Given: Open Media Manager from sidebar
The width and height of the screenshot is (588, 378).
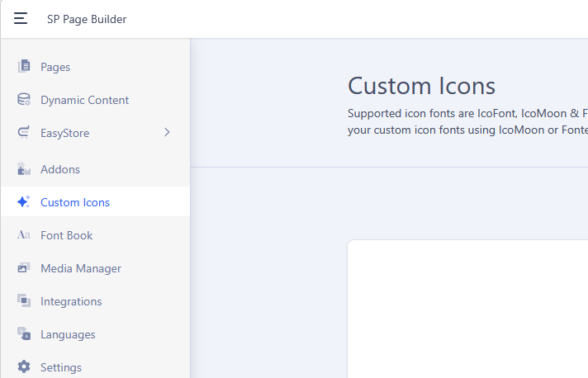Looking at the screenshot, I should coord(95,268).
